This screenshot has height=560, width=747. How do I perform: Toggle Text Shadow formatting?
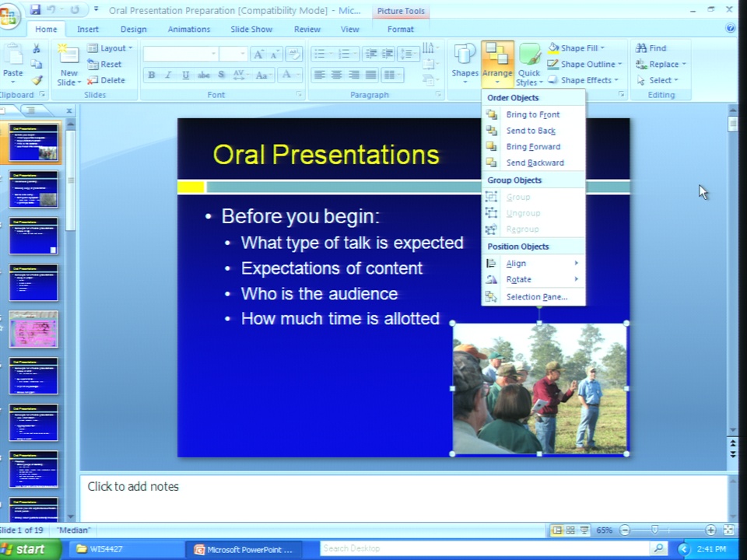(x=221, y=75)
